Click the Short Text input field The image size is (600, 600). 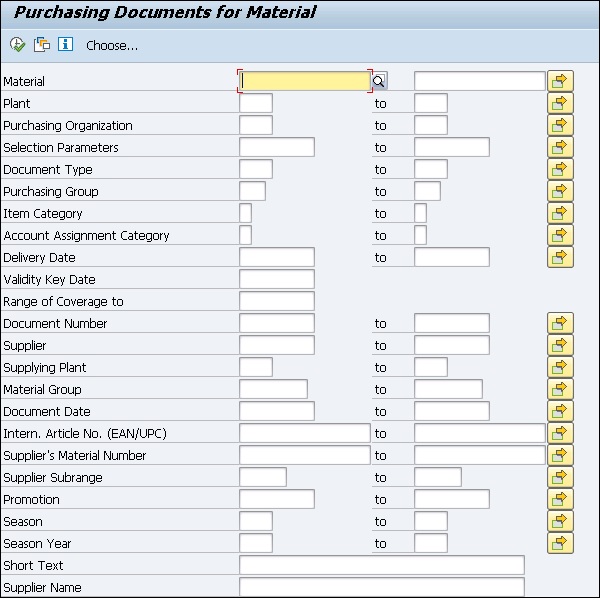coord(381,565)
